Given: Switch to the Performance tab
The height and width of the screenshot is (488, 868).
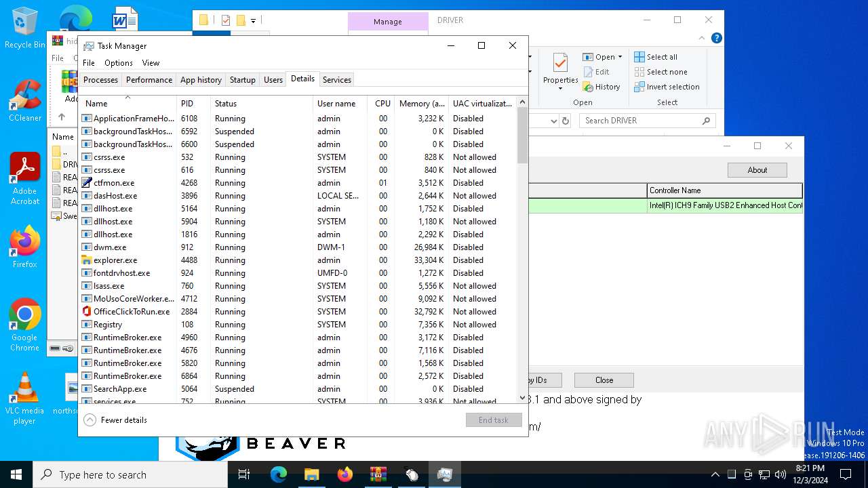Looking at the screenshot, I should pos(149,80).
